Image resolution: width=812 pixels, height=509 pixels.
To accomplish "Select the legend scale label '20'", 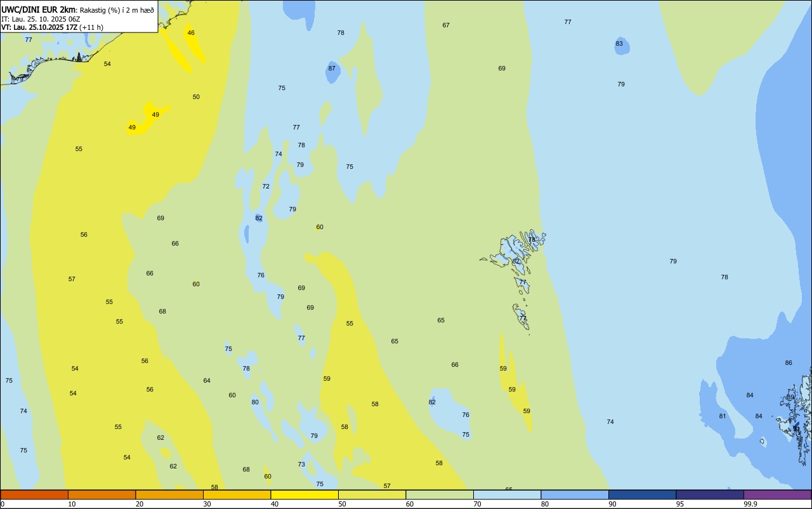I will 140,504.
